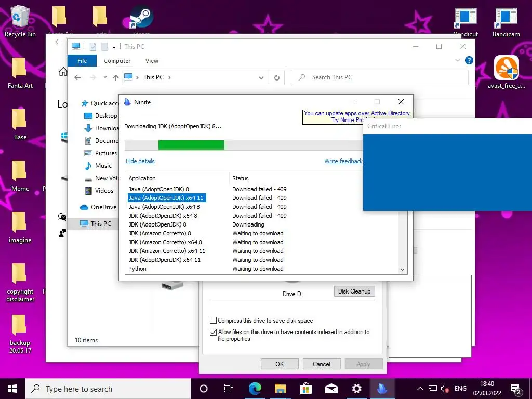Viewport: 532px width, 399px height.
Task: Click the network tray icon
Action: [x=433, y=389]
